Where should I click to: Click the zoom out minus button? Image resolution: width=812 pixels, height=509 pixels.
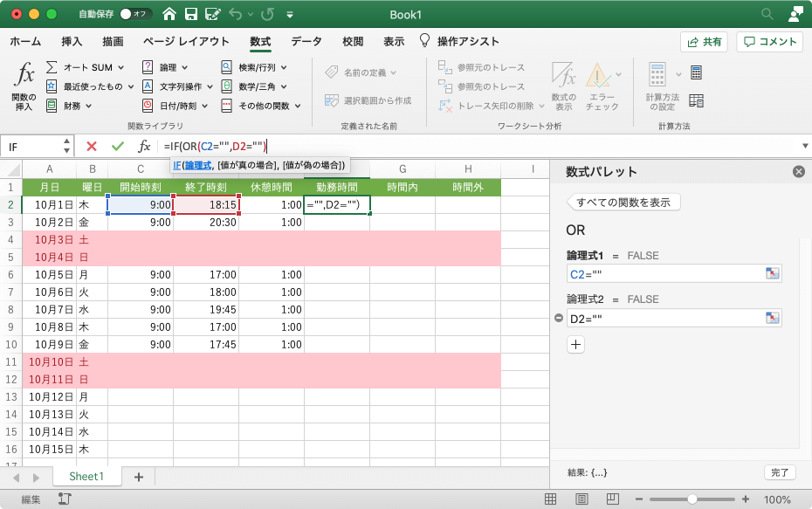click(x=638, y=499)
